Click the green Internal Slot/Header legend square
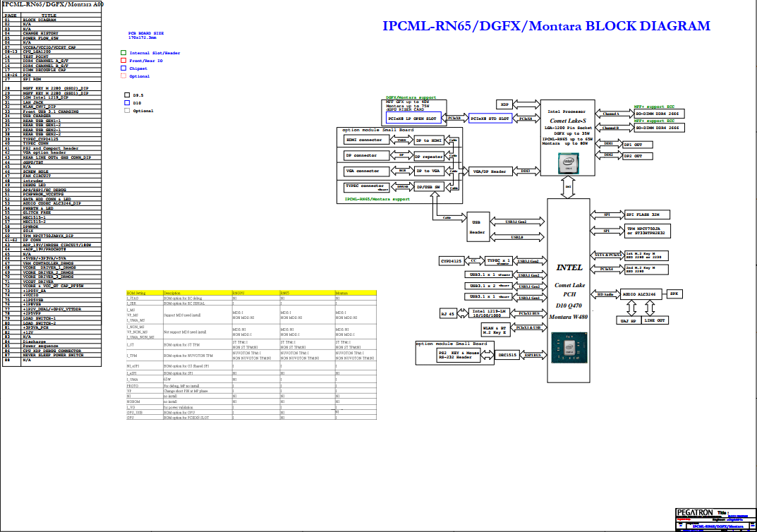This screenshot has width=757, height=532. coord(123,53)
